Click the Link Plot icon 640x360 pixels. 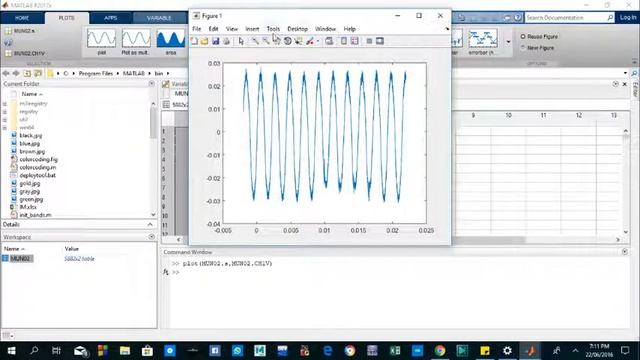pos(329,41)
